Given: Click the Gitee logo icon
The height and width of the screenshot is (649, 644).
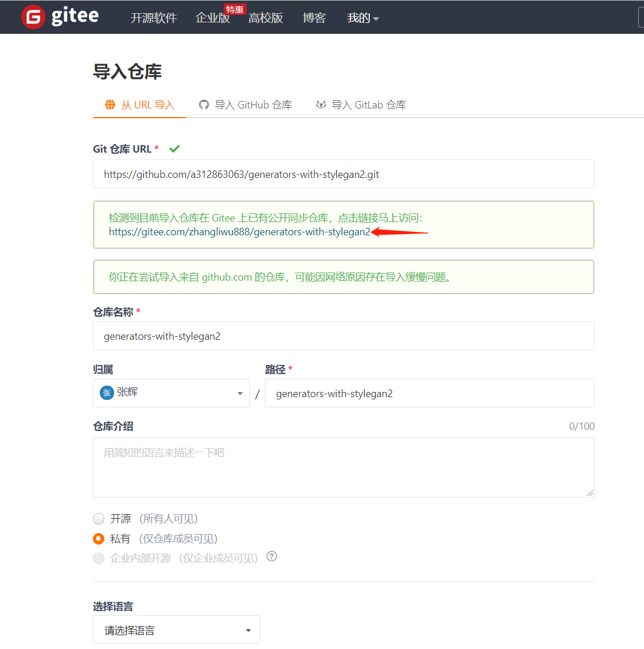Looking at the screenshot, I should point(33,17).
